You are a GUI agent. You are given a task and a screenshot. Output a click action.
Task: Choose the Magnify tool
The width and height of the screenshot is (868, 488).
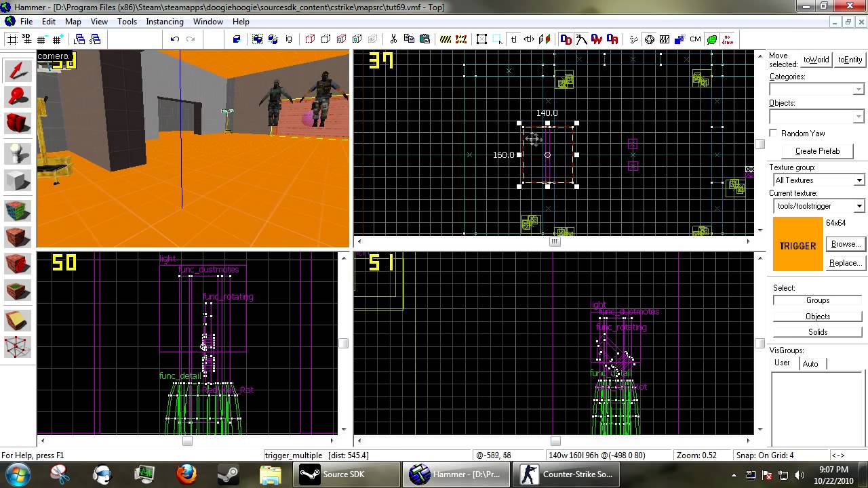tap(18, 97)
